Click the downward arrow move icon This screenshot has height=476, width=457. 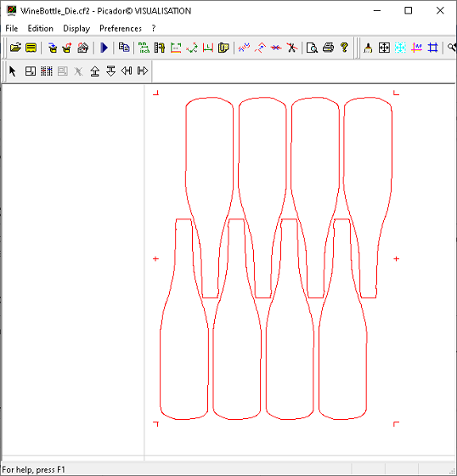point(110,71)
